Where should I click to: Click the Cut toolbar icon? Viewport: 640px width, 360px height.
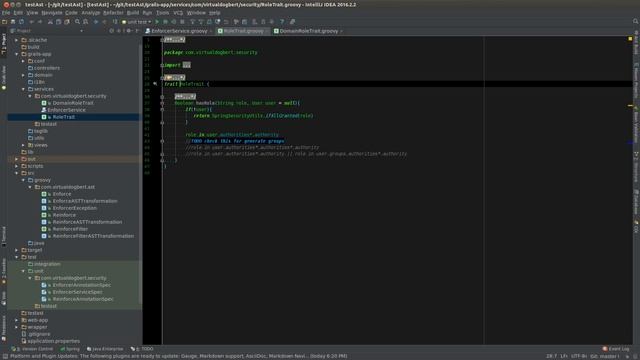[x=50, y=22]
